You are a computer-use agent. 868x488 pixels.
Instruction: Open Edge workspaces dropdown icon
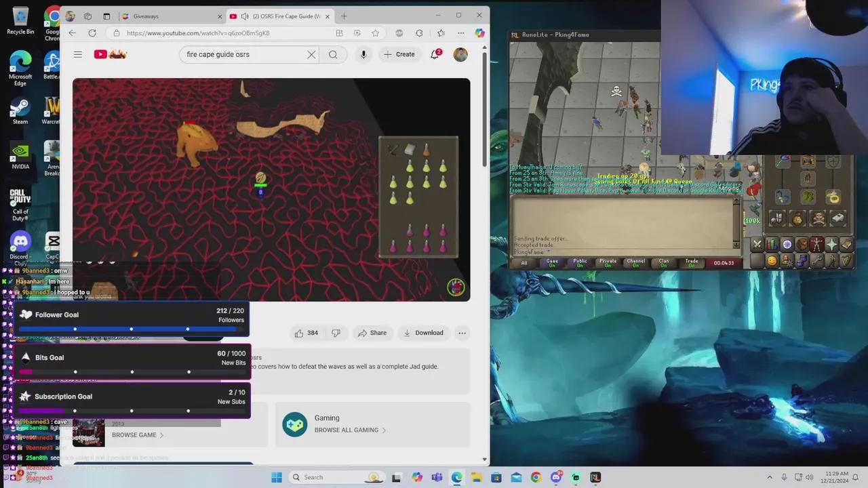(x=87, y=16)
